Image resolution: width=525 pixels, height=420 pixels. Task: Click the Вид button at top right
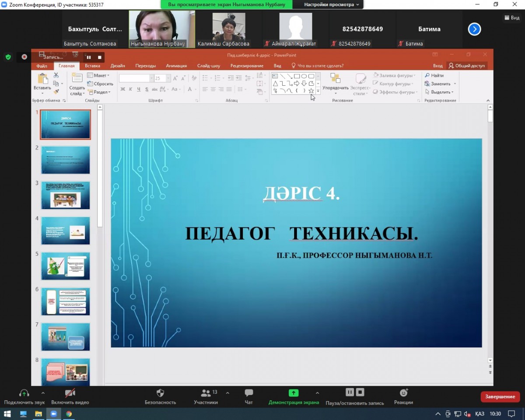(x=511, y=18)
